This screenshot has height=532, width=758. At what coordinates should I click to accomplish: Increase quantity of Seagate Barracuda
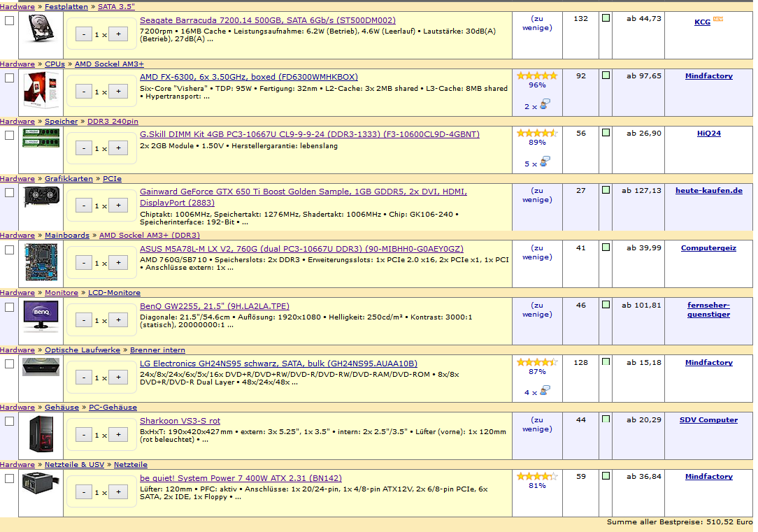118,34
